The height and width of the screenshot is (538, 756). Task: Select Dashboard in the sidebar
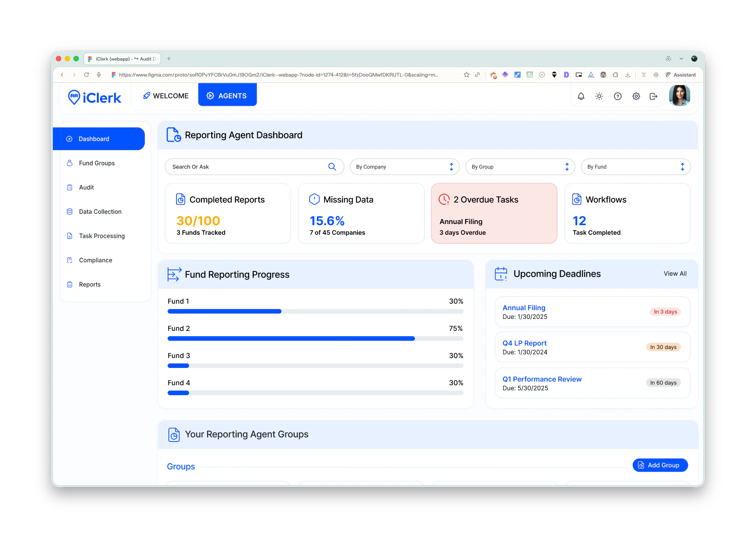[99, 139]
